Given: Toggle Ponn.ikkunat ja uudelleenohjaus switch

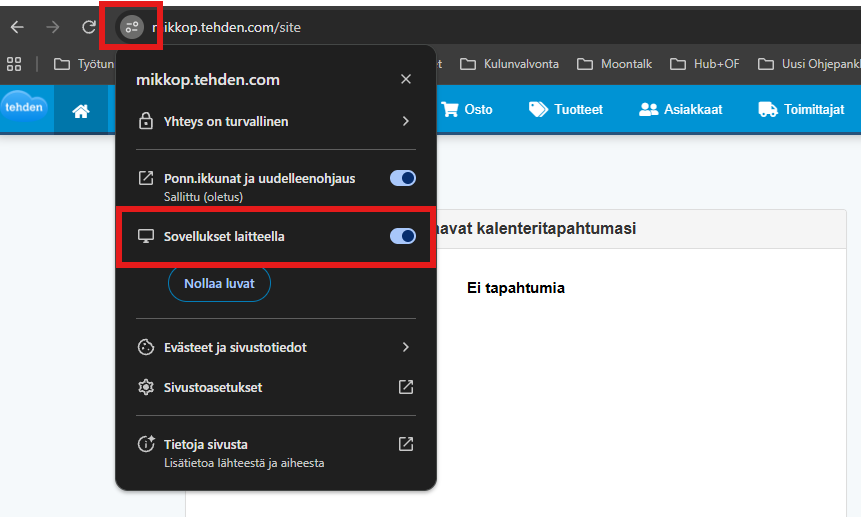Looking at the screenshot, I should pyautogui.click(x=403, y=178).
